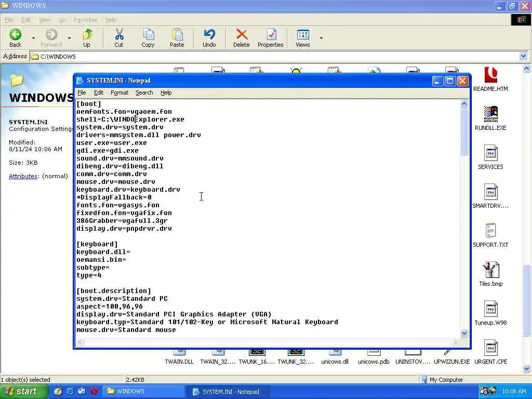Click the Cut scissors icon
Viewport: 532px width, 399px height.
tap(119, 35)
